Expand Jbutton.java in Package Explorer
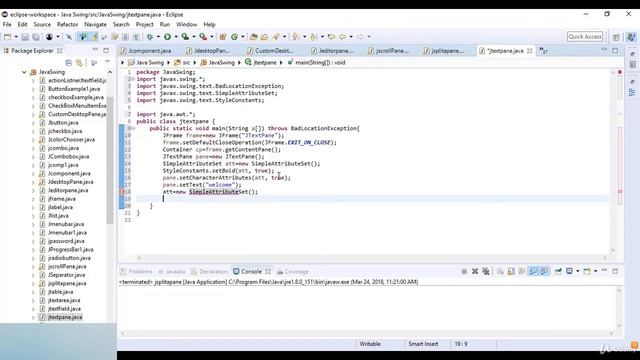640x360 pixels. pos(33,122)
